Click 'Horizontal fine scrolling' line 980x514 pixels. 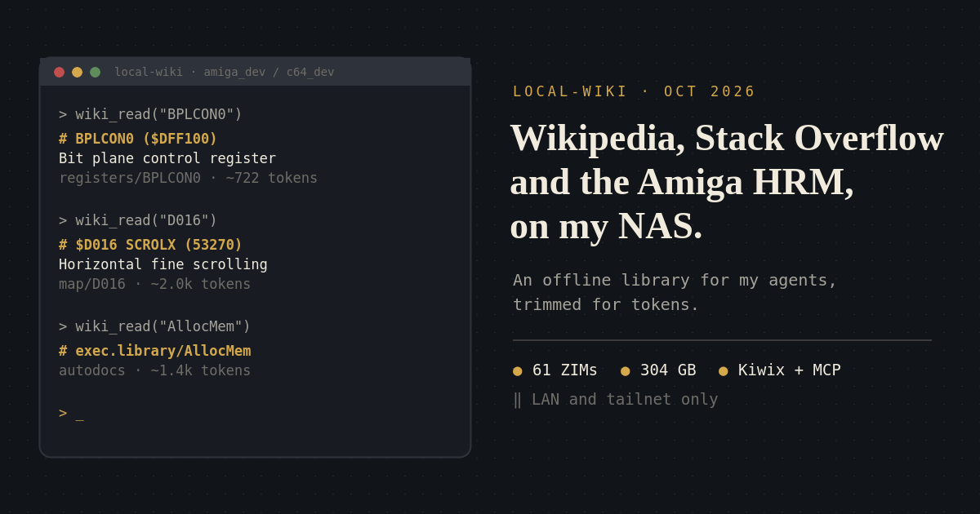point(163,264)
